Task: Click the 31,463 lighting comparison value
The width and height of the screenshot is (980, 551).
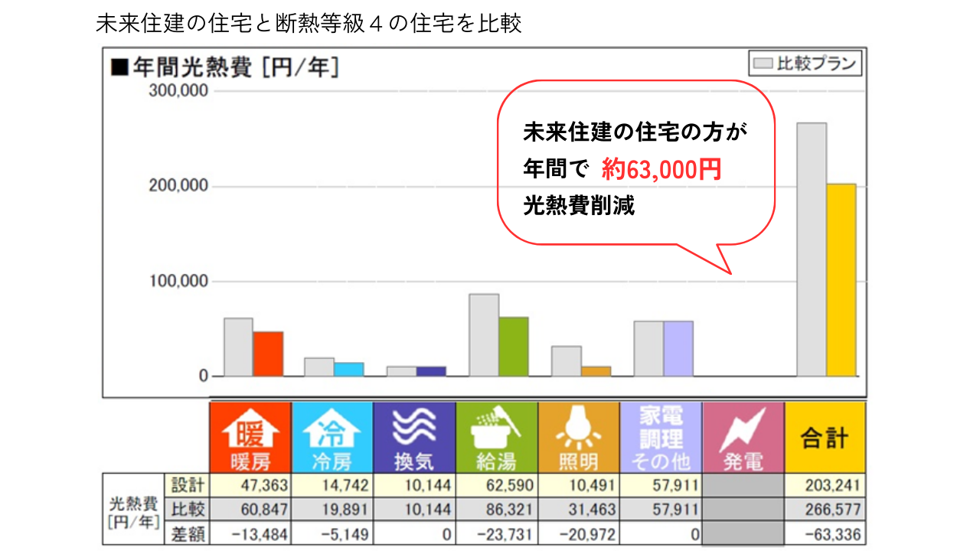Action: [591, 509]
